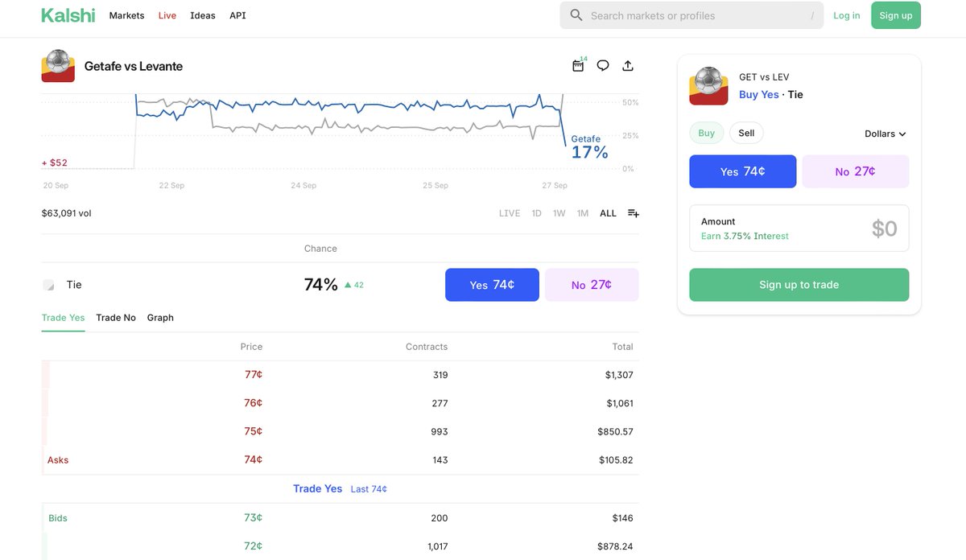
Task: Click No 27¢ button in Tie row
Action: [592, 285]
